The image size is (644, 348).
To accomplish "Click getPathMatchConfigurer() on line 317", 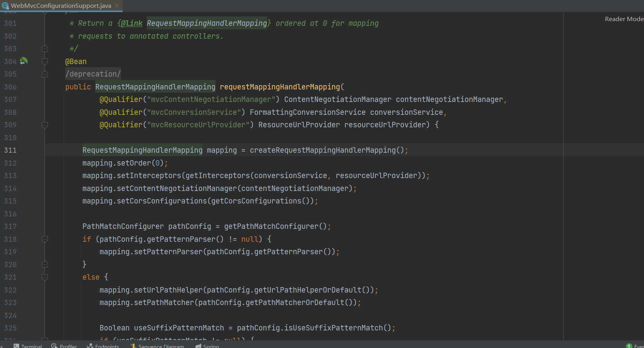I will coord(275,226).
